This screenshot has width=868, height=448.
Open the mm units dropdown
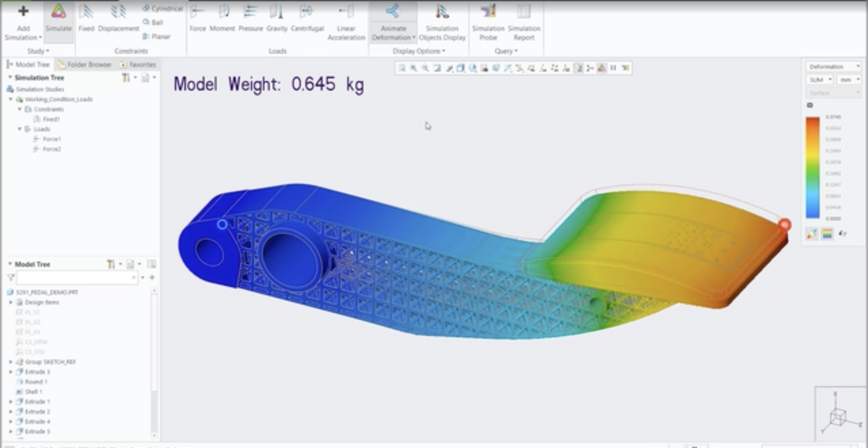pyautogui.click(x=849, y=79)
